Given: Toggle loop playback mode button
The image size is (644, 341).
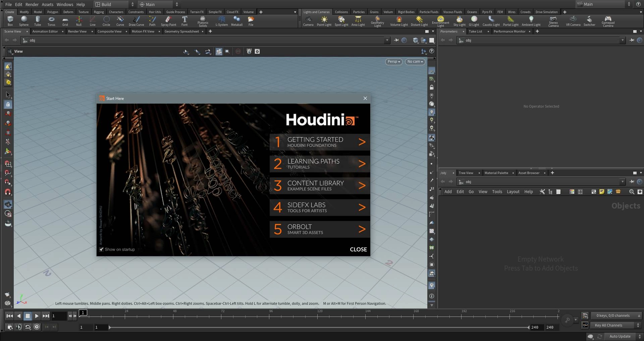Looking at the screenshot, I should (28, 327).
